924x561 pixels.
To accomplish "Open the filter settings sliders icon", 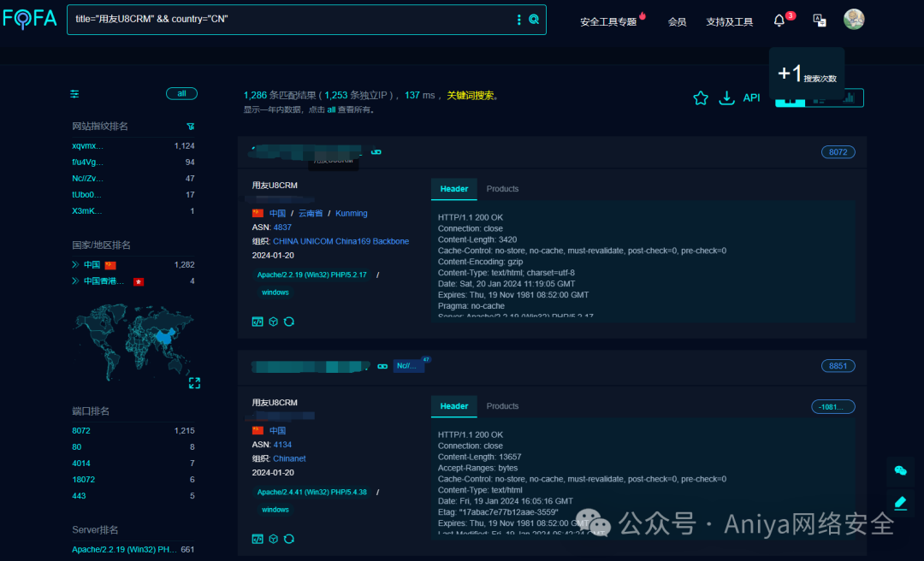I will pyautogui.click(x=74, y=93).
